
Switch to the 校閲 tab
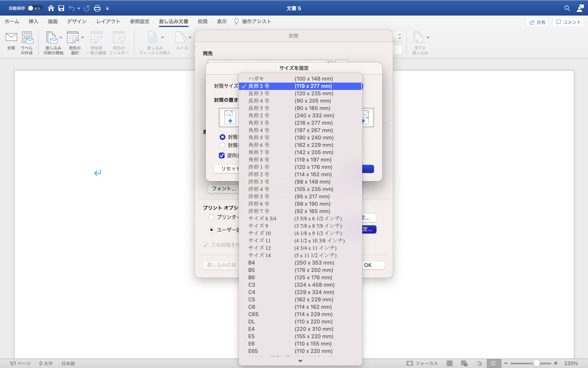tap(203, 22)
